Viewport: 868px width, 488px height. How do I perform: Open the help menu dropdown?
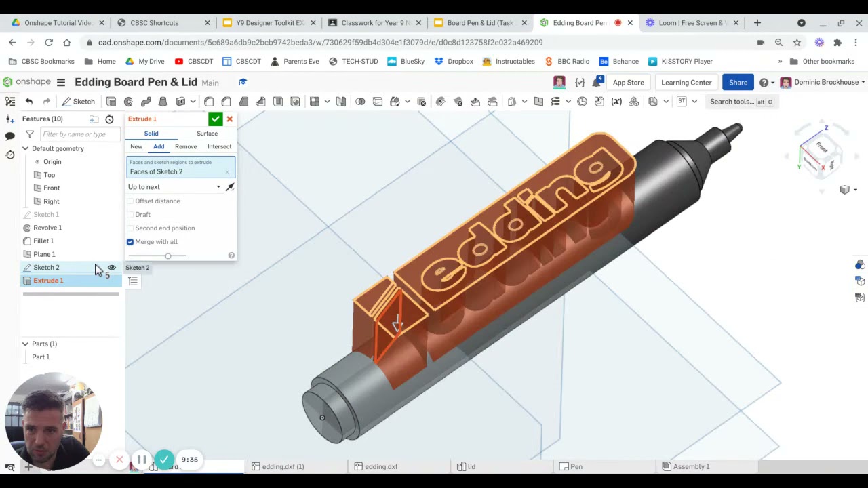[767, 83]
